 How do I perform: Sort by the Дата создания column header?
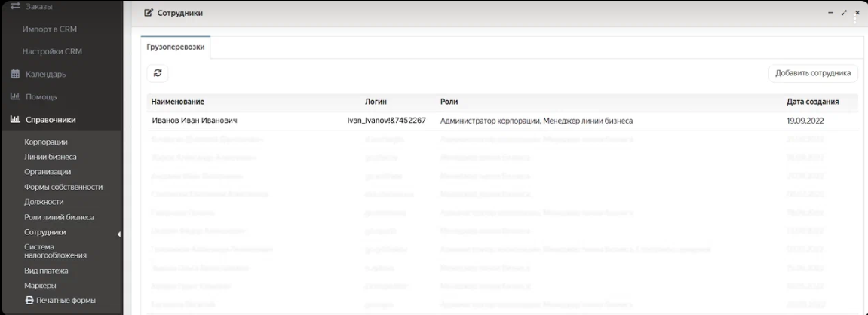click(812, 102)
